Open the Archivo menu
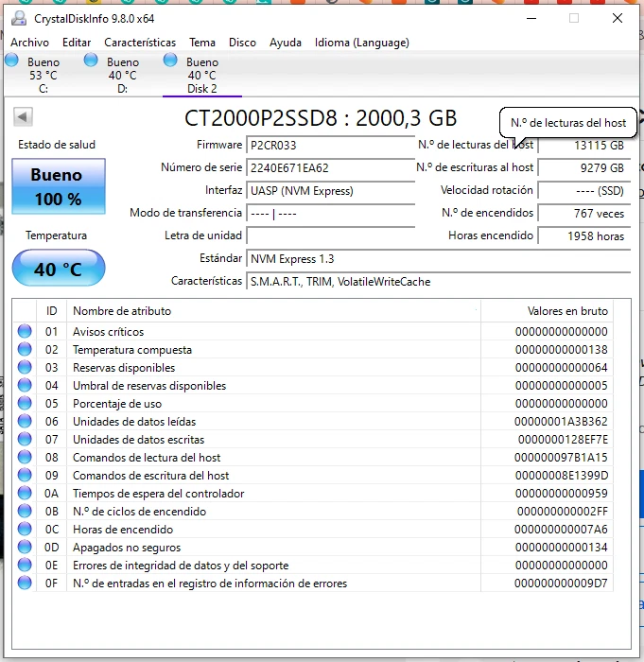 pos(29,43)
